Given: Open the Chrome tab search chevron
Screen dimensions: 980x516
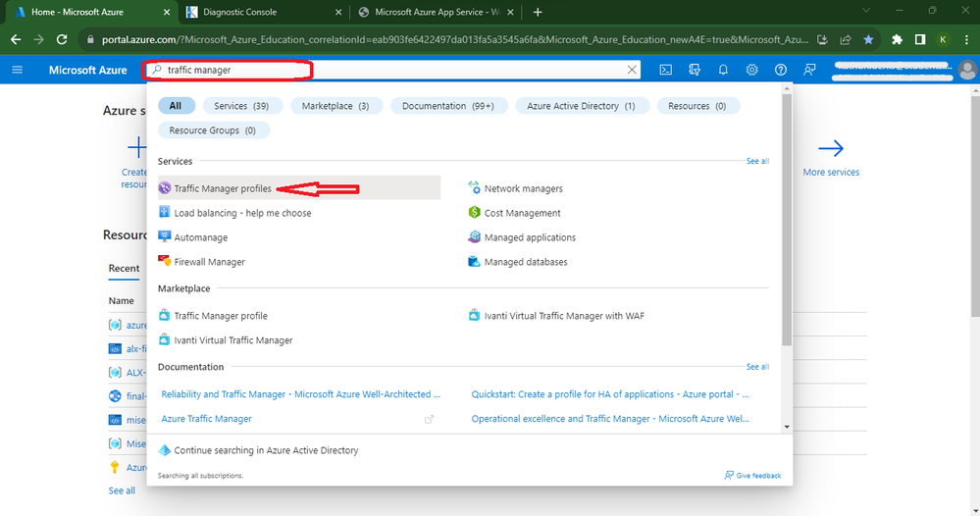Looking at the screenshot, I should [865, 11].
